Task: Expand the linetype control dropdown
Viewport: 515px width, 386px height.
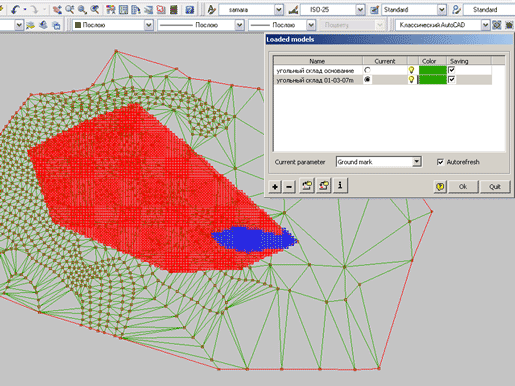Action: [x=239, y=25]
